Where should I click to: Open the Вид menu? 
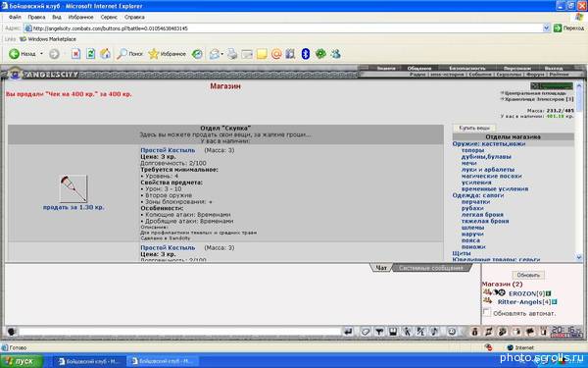(x=57, y=18)
